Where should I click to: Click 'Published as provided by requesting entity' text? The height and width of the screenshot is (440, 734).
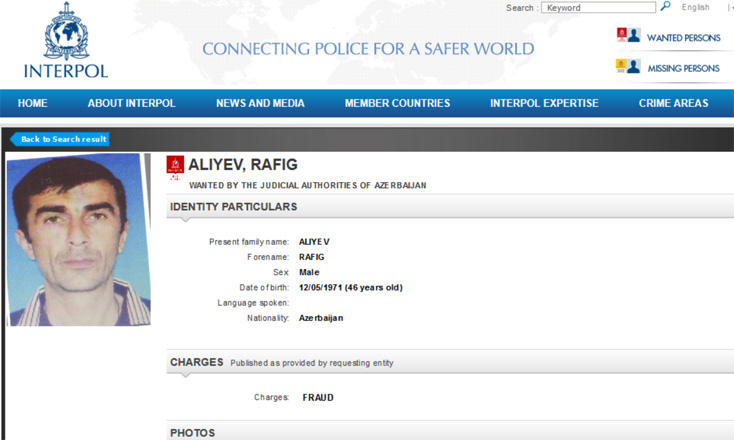(312, 363)
